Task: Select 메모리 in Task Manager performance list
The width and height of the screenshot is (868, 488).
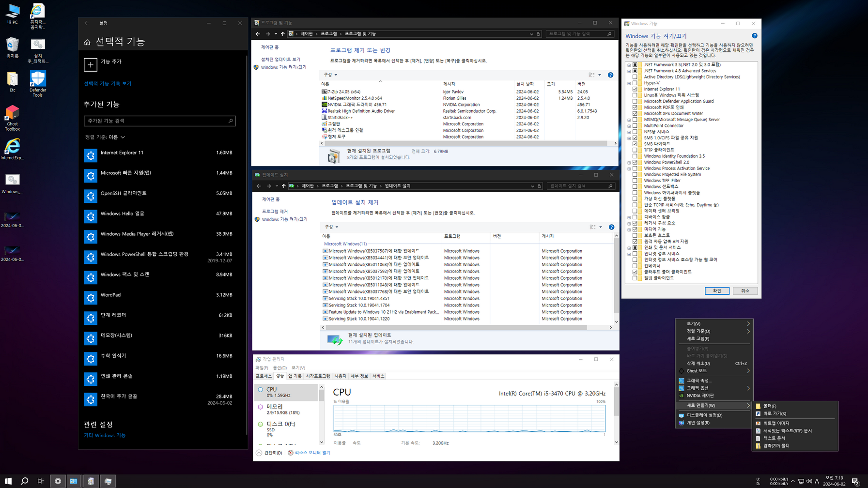Action: pos(286,410)
